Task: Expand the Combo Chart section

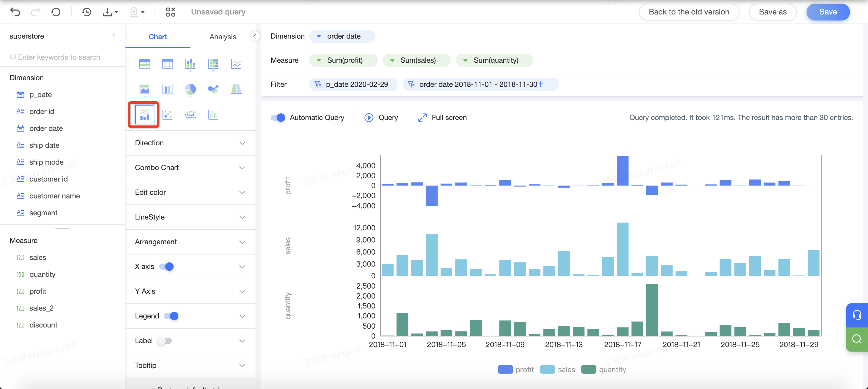Action: [190, 168]
